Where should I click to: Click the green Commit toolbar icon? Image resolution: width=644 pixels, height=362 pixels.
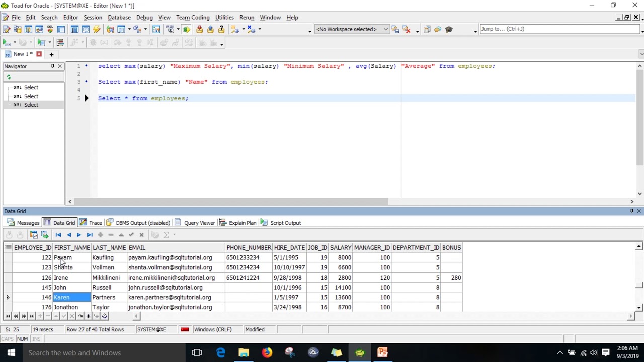186,29
